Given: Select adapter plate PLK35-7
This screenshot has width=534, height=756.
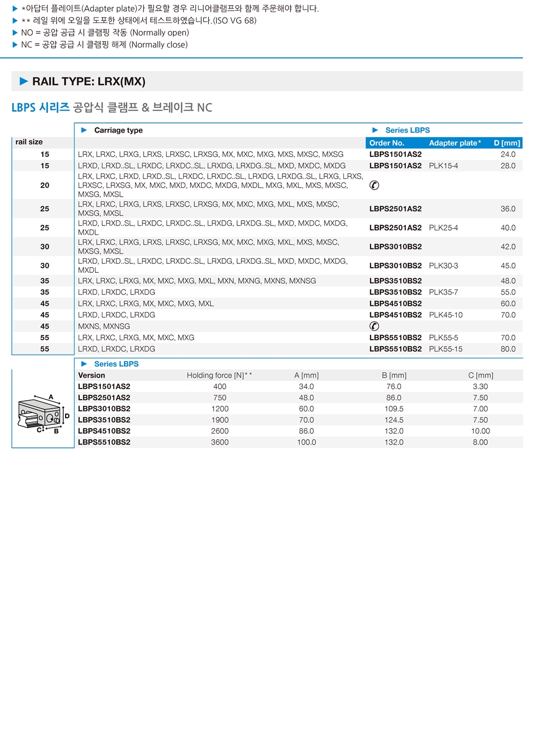Looking at the screenshot, I should (x=443, y=292).
